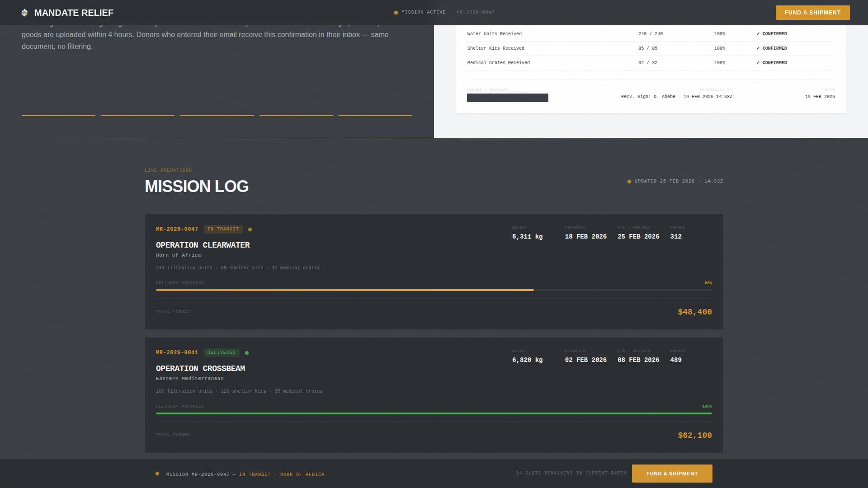Select the third orange step indicator line
868x488 pixels.
pos(217,116)
